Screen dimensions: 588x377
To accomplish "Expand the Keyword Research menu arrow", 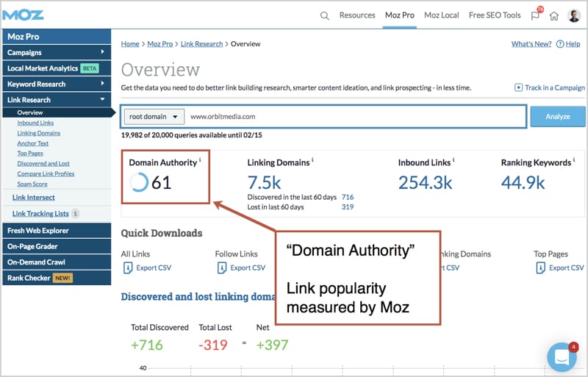I will tap(102, 83).
